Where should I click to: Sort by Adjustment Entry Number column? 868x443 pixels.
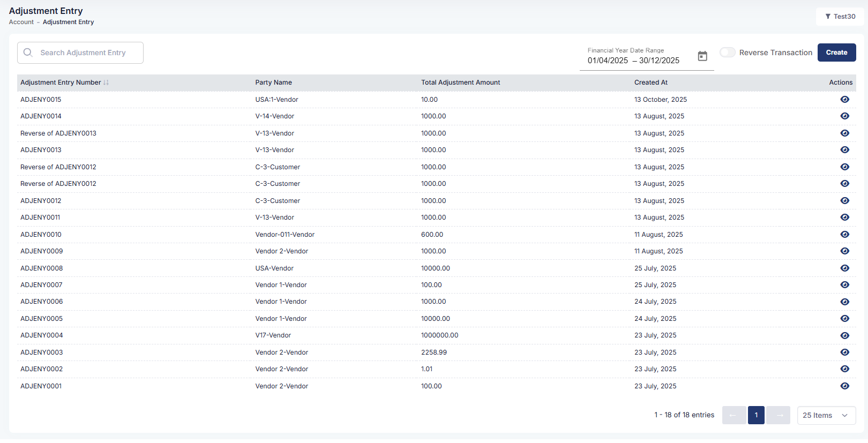[x=106, y=82]
